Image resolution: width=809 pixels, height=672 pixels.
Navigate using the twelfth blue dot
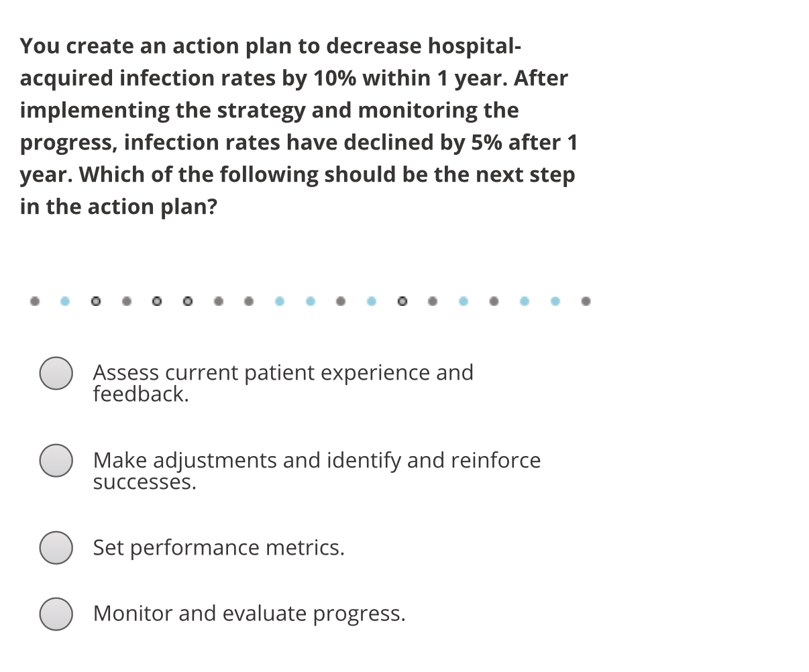pos(371,301)
